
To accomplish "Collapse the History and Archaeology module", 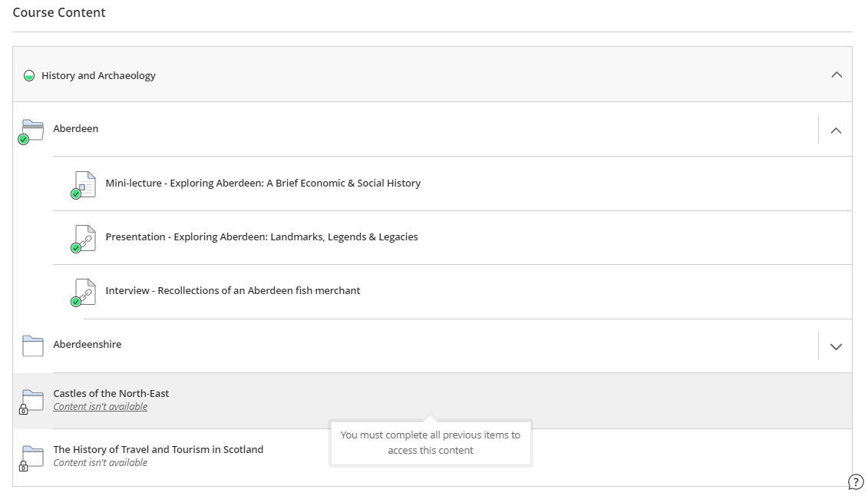I will (x=837, y=74).
